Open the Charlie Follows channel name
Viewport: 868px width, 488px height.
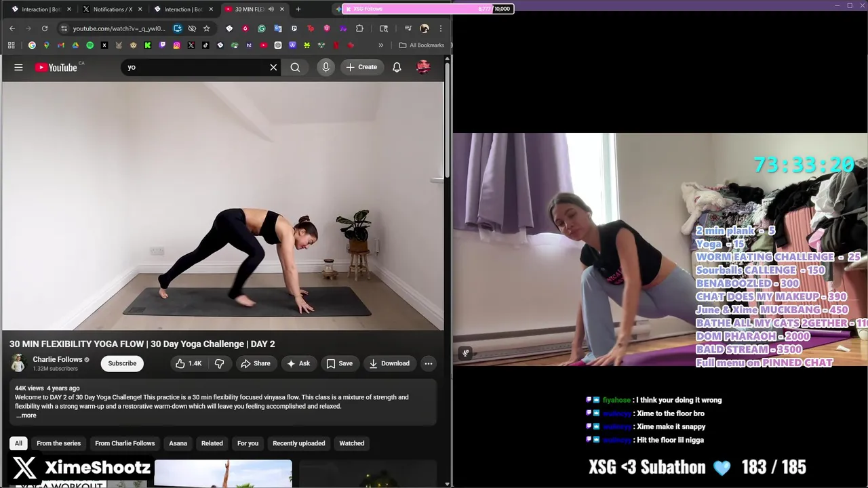point(58,359)
